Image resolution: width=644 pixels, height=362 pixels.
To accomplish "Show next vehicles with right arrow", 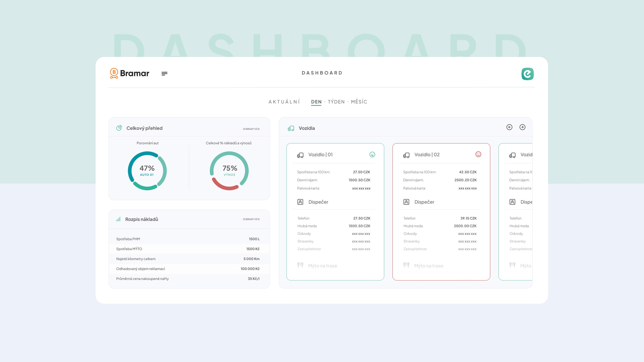I will tap(522, 127).
